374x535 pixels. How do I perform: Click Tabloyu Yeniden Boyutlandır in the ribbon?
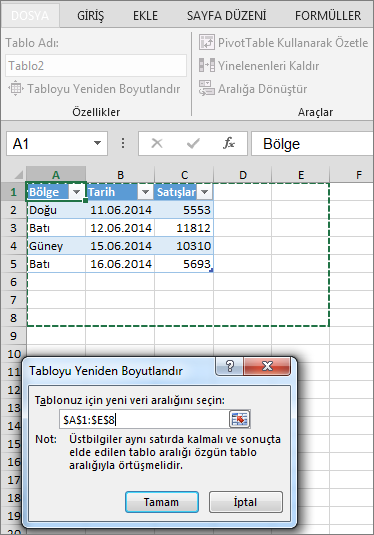pos(94,89)
